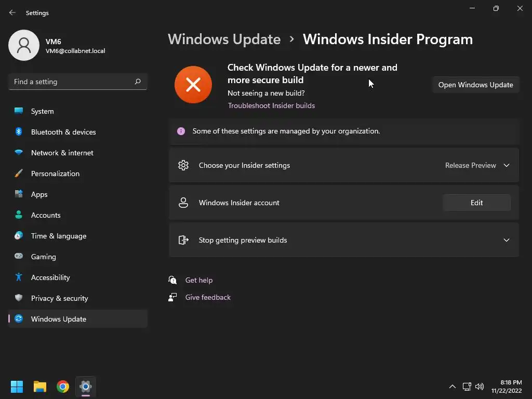
Task: Show hidden system tray icons
Action: pyautogui.click(x=452, y=387)
